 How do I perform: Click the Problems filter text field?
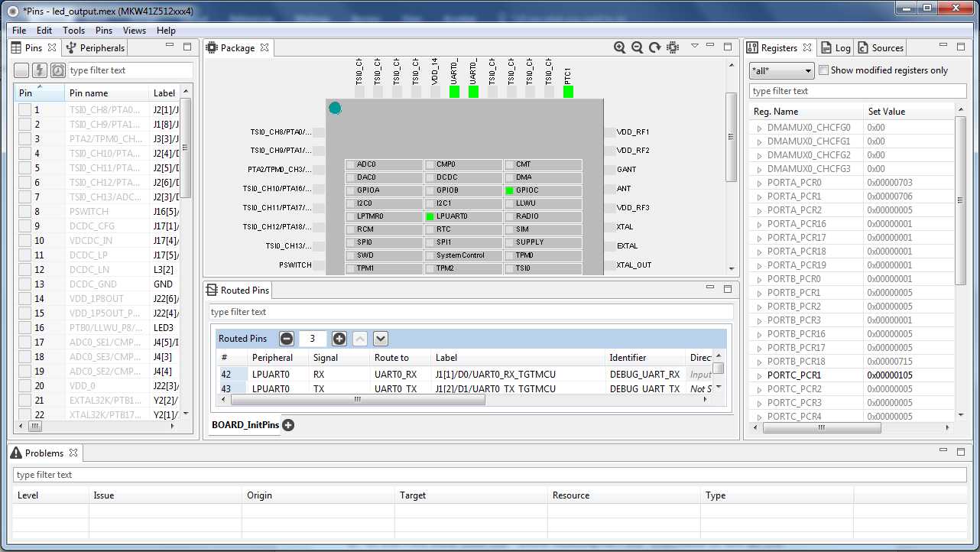coord(489,475)
